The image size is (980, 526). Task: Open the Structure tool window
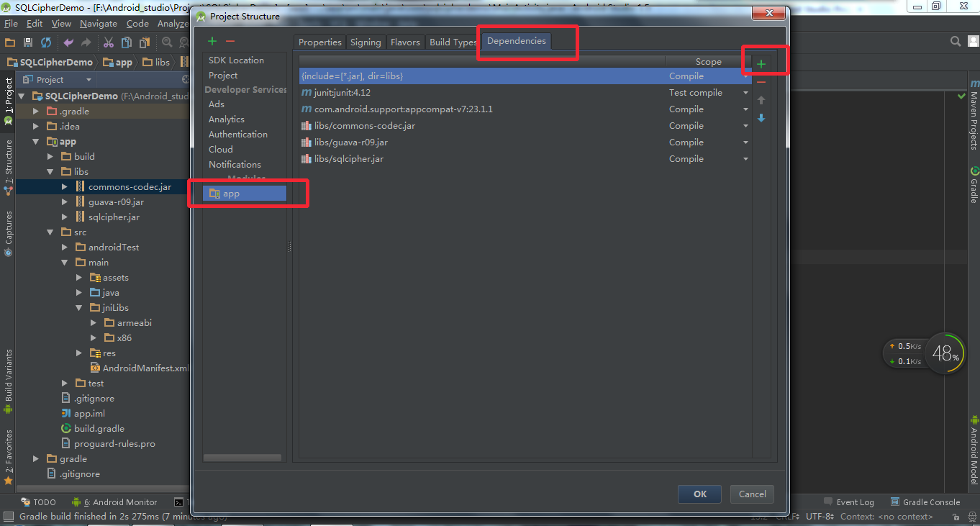[8, 167]
